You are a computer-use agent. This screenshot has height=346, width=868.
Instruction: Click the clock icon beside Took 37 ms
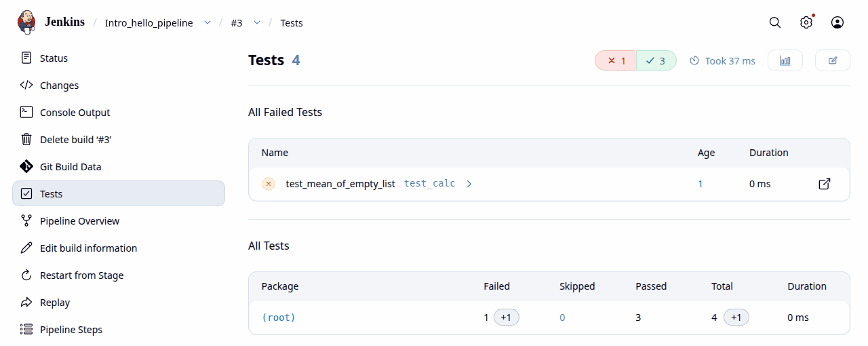pos(694,60)
